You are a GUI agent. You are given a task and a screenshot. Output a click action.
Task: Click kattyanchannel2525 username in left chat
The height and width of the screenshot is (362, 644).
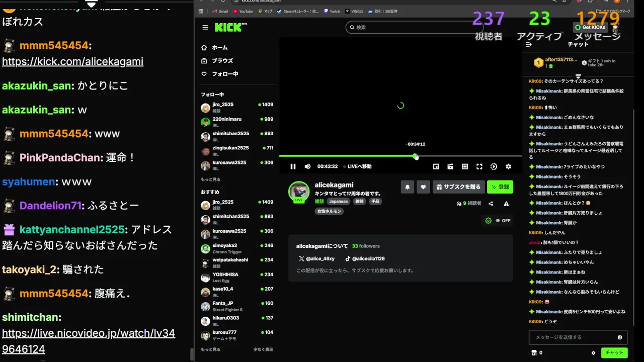(x=72, y=229)
